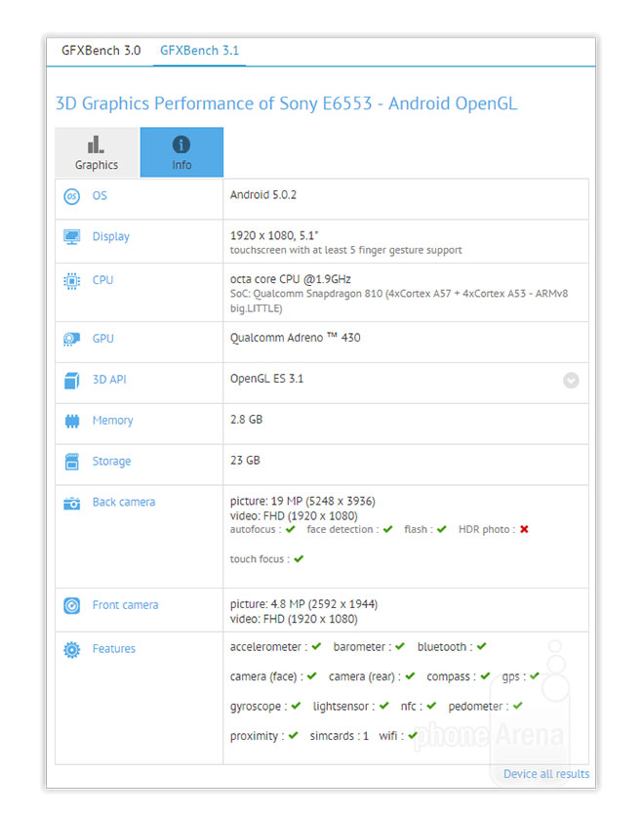The height and width of the screenshot is (816, 644).
Task: Click the 2.8 GB memory value
Action: (x=246, y=420)
